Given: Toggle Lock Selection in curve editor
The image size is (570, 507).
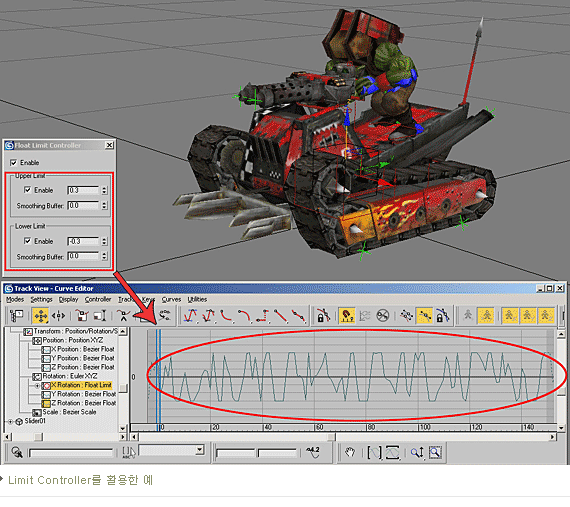Looking at the screenshot, I should pyautogui.click(x=323, y=315).
